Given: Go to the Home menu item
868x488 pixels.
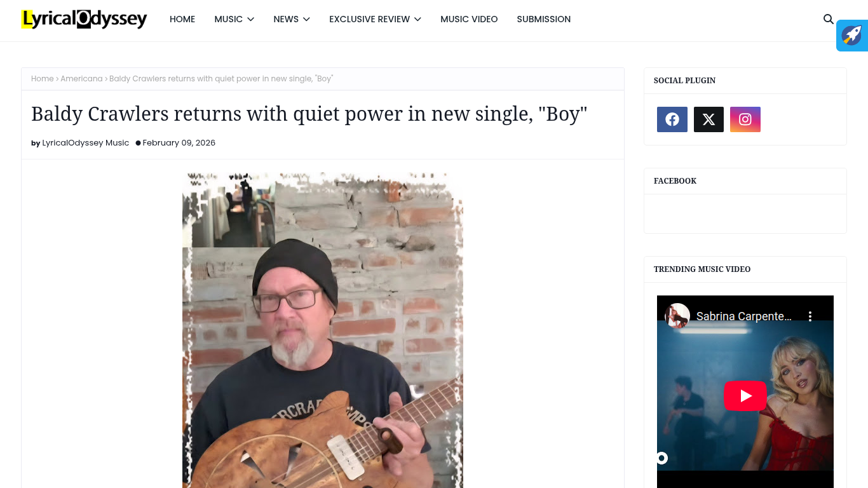Looking at the screenshot, I should click(182, 19).
